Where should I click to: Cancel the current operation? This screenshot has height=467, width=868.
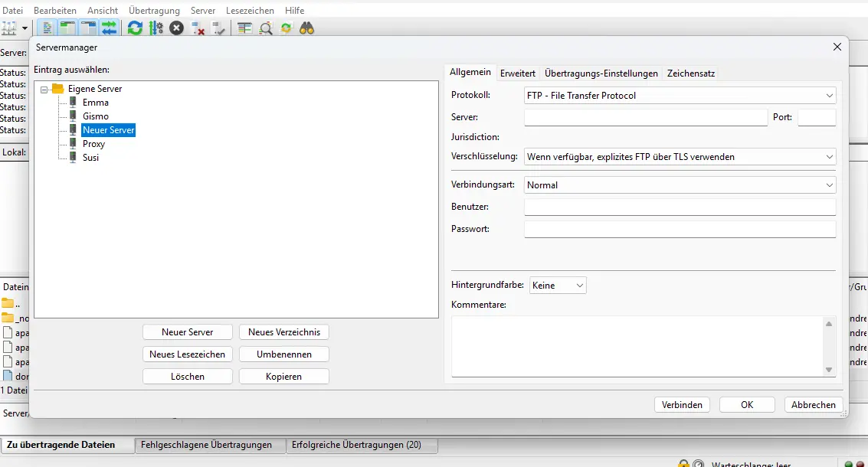175,28
